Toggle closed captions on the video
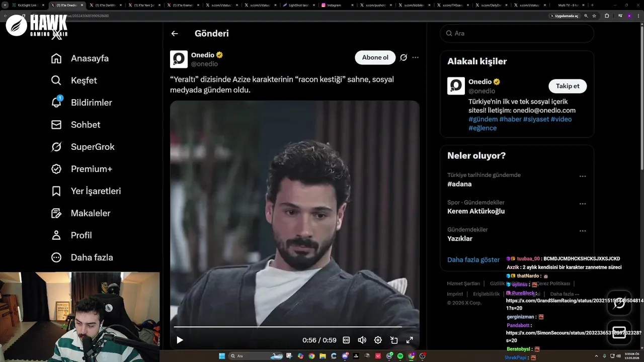Screen dimensions: 644x362 (346, 340)
